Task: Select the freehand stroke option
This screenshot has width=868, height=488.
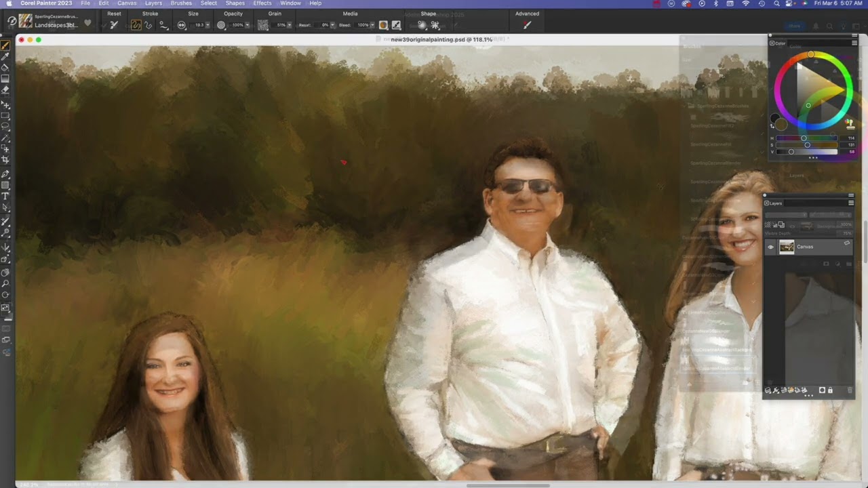Action: [136, 24]
